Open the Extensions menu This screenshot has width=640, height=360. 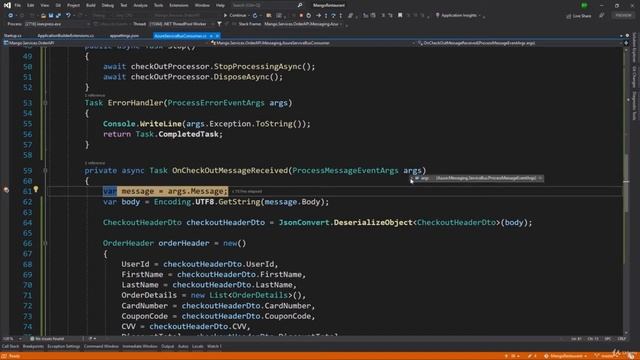[x=179, y=5]
